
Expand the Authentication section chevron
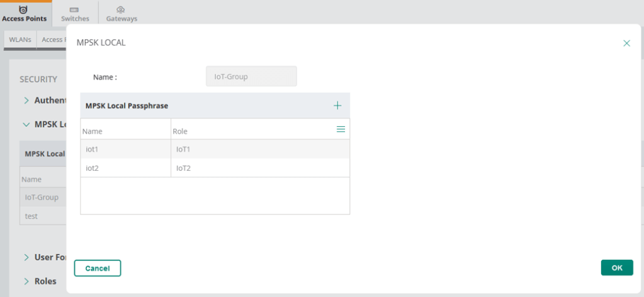26,100
